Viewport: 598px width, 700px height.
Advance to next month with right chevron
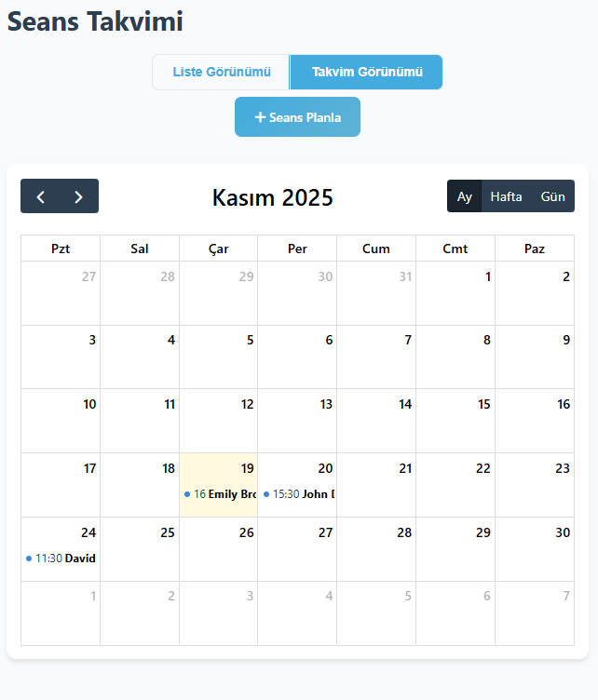pyautogui.click(x=79, y=196)
